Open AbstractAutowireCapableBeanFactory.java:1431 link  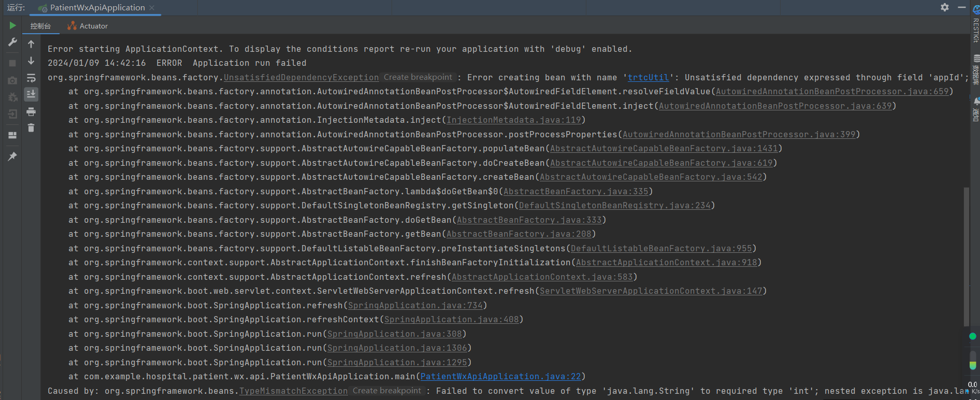pyautogui.click(x=664, y=148)
